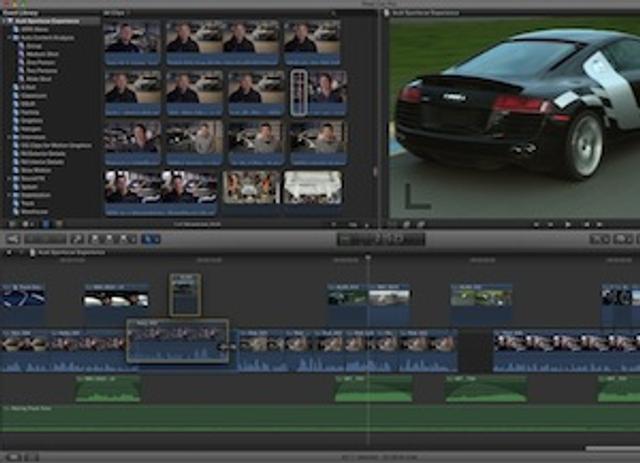Click the timecode dashboard display
Screen dimensions: 640x463
point(381,239)
